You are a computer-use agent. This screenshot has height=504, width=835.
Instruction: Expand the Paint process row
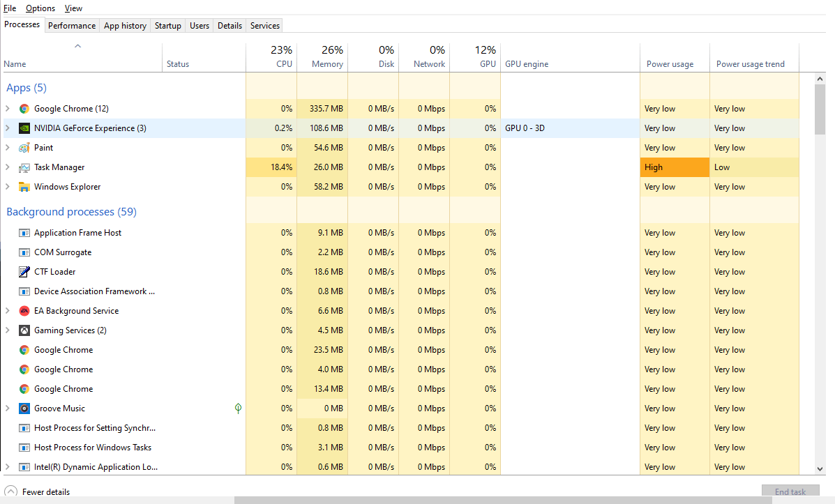(x=8, y=147)
